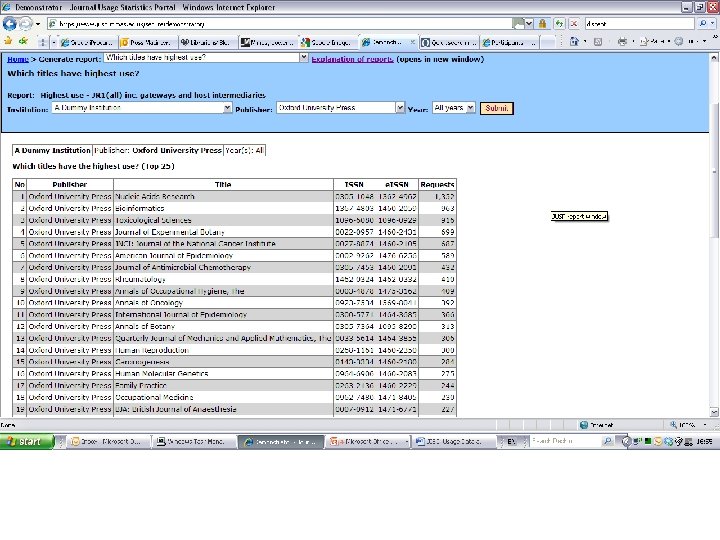This screenshot has height=540, width=720.
Task: Click the Annals of Oncology title
Action: coord(148,303)
